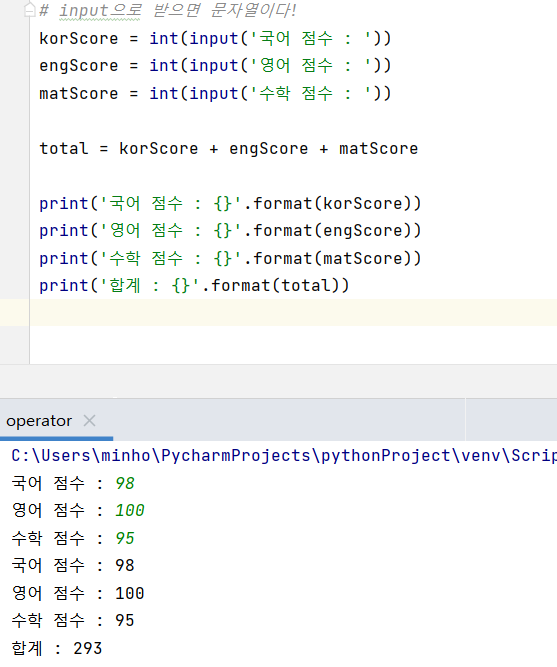Click the print line formatting matScore
The height and width of the screenshot is (667, 557).
[x=230, y=259]
